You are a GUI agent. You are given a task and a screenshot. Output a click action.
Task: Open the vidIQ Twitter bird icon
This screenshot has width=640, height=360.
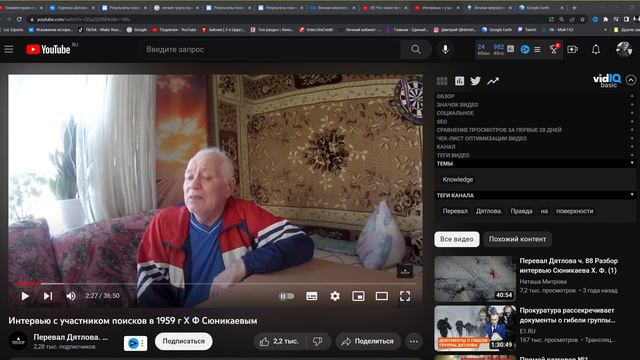tap(476, 81)
